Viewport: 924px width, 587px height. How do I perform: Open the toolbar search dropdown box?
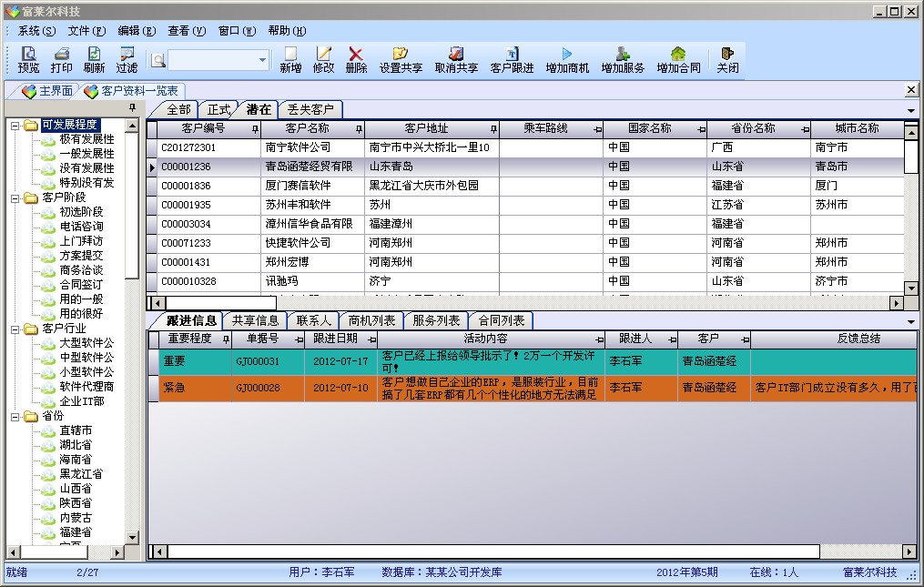click(263, 60)
